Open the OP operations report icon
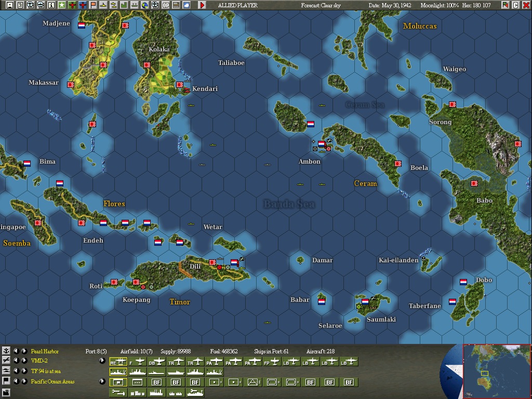Screen dimensions: 532x399 point(166,5)
